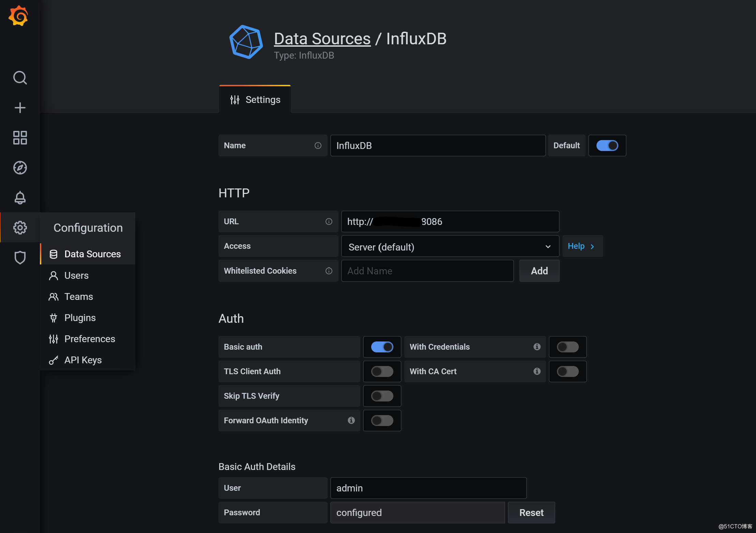Click the person icon beside Users

click(53, 275)
